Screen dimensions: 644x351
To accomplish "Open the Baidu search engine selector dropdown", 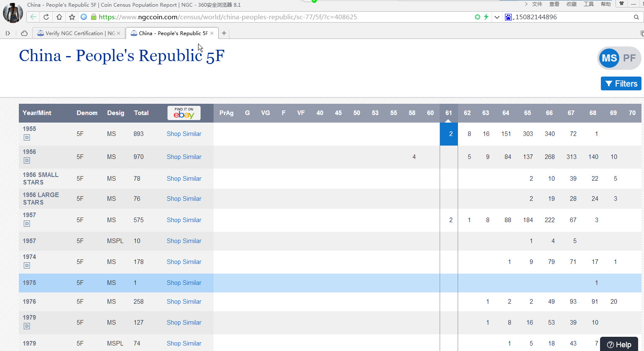I will pos(509,17).
